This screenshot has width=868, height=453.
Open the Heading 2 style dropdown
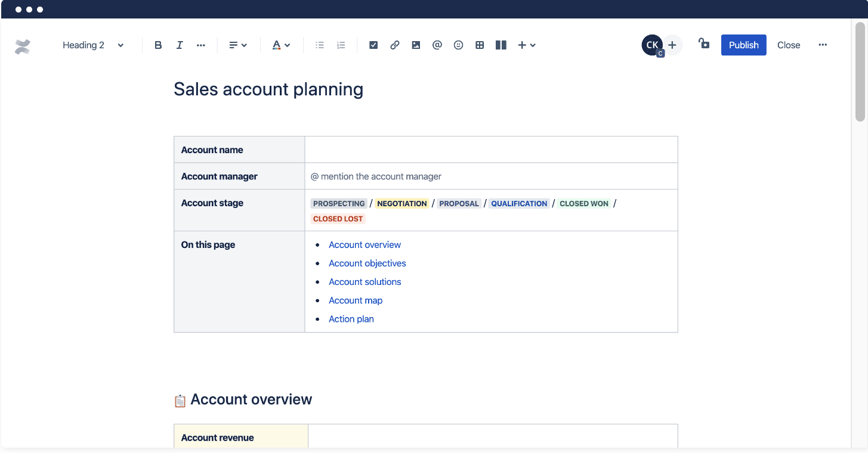pyautogui.click(x=92, y=45)
